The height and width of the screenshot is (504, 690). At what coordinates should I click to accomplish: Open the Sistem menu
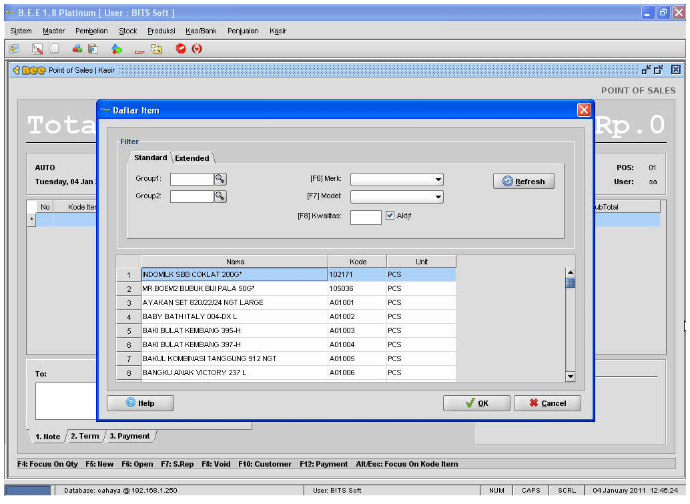pos(21,31)
